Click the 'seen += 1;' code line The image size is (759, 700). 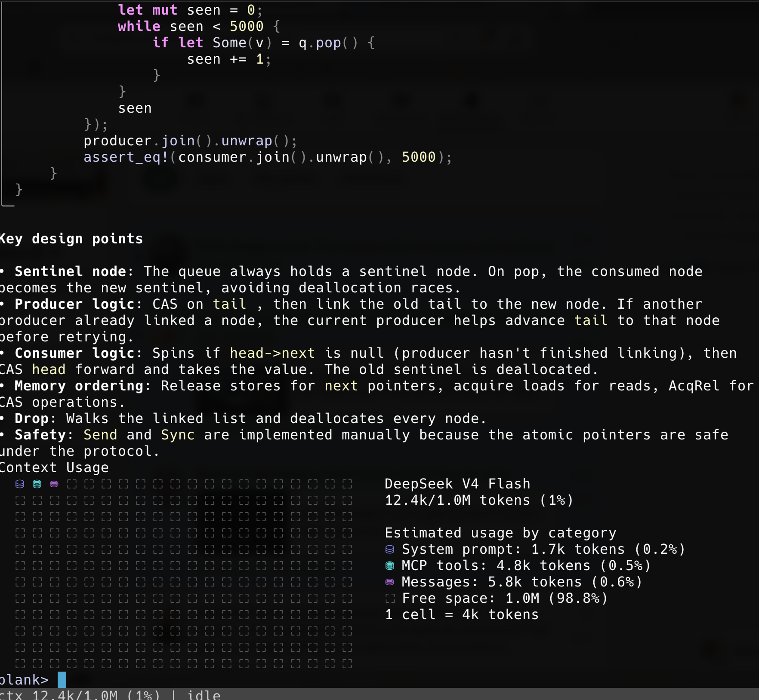point(229,59)
